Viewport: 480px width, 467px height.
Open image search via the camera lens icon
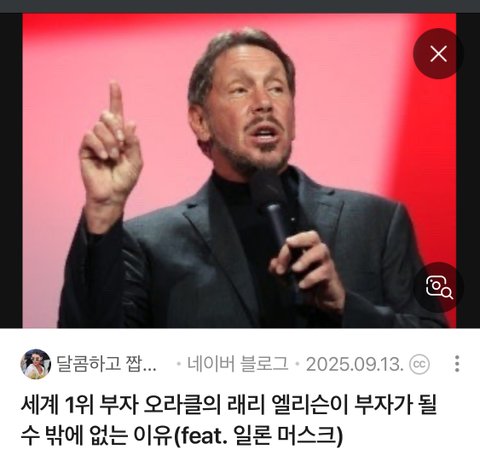(x=438, y=287)
